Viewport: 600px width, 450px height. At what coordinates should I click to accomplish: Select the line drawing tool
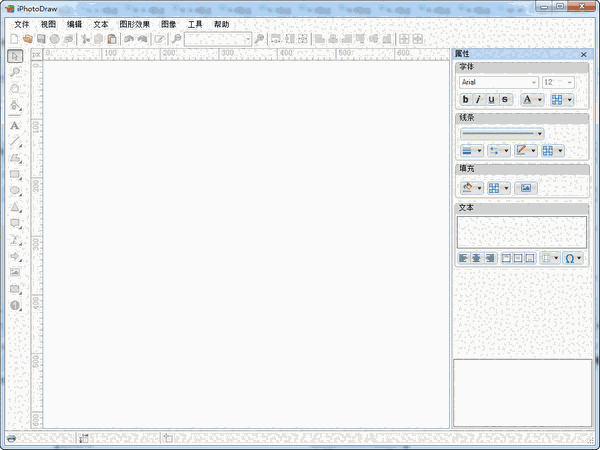15,142
